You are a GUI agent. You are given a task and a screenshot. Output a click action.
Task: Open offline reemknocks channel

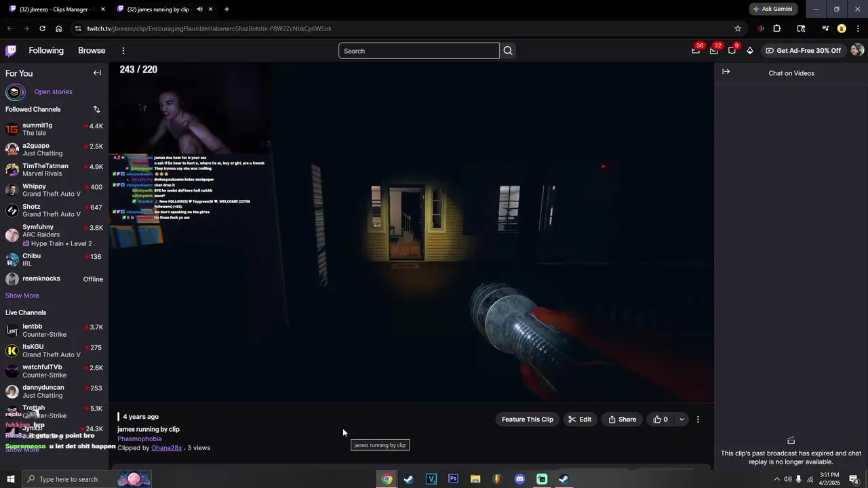[54, 279]
